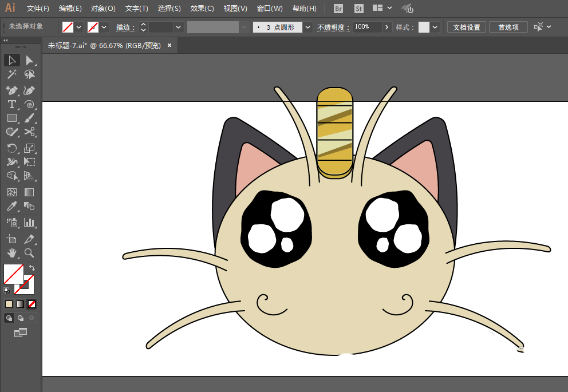Select the Eyedropper tool
Screen dimensions: 568x392
pos(11,207)
